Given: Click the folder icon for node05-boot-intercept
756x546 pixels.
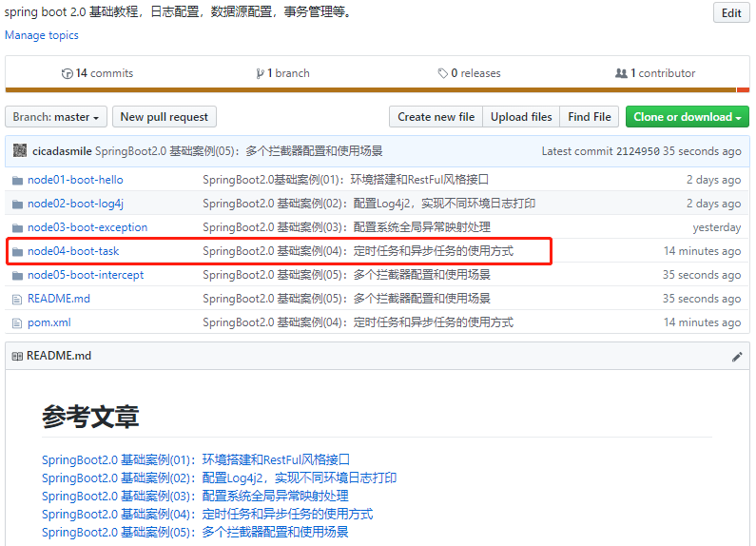Looking at the screenshot, I should (x=17, y=276).
